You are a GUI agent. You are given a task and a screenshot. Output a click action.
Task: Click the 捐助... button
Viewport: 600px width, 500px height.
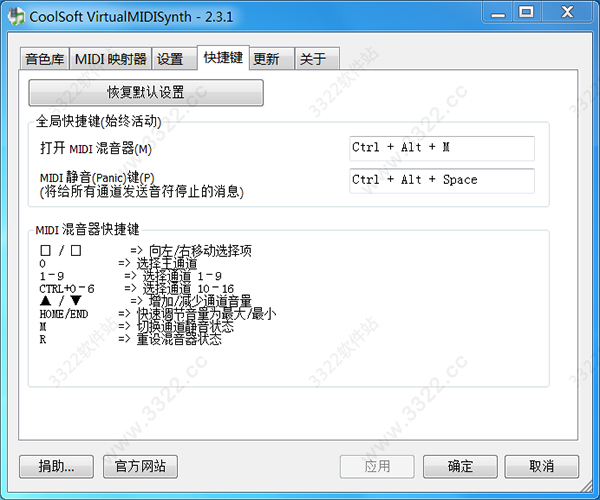click(56, 466)
